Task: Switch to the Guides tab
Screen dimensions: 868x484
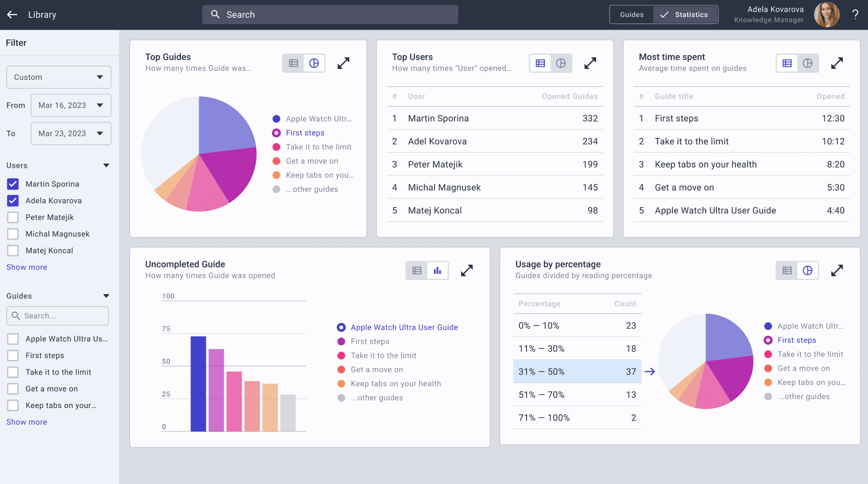Action: coord(632,15)
